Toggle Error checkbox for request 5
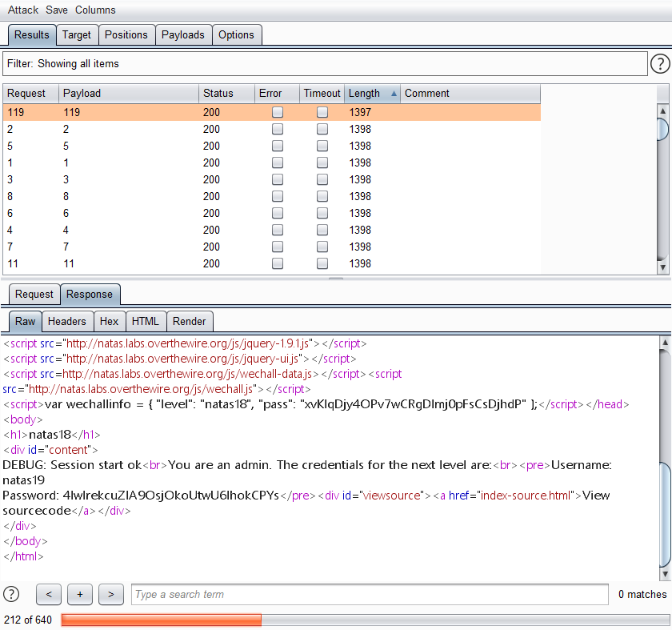 click(x=278, y=146)
